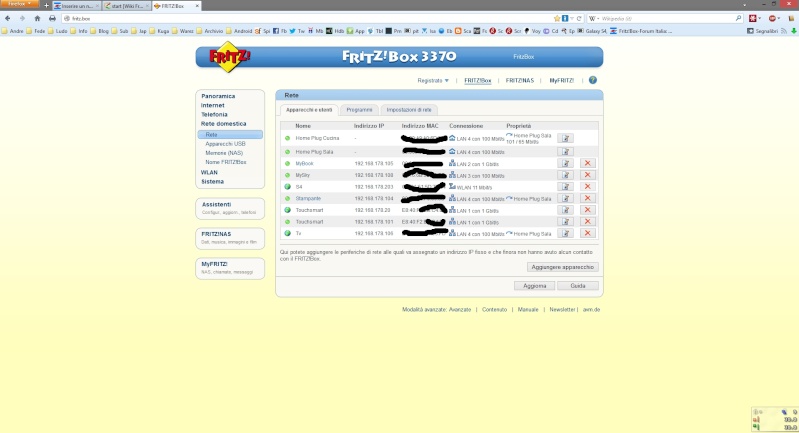
Task: Open Sistema section in sidebar
Action: (x=212, y=182)
